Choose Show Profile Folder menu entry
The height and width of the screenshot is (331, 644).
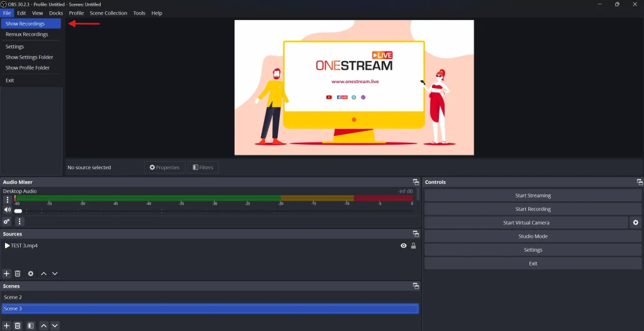coord(31,68)
